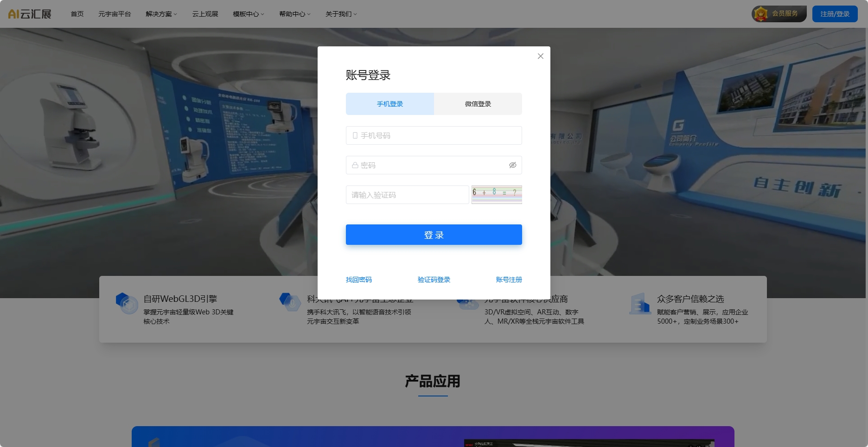Toggle password visibility with the eye icon

(x=513, y=165)
